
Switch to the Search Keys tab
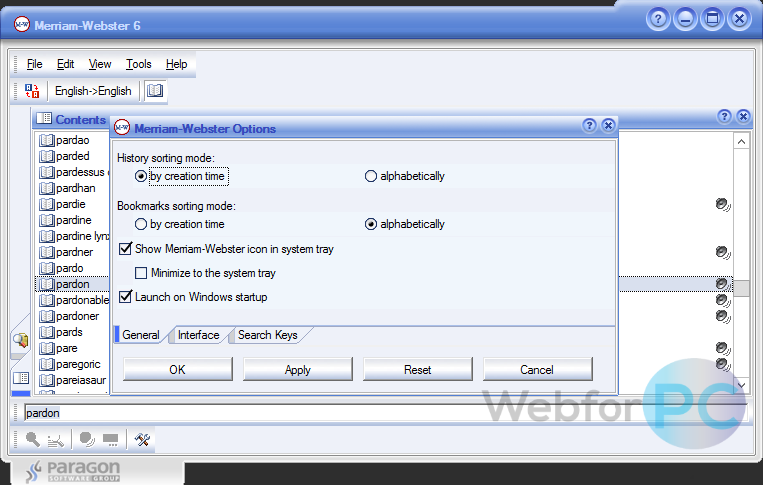point(268,335)
